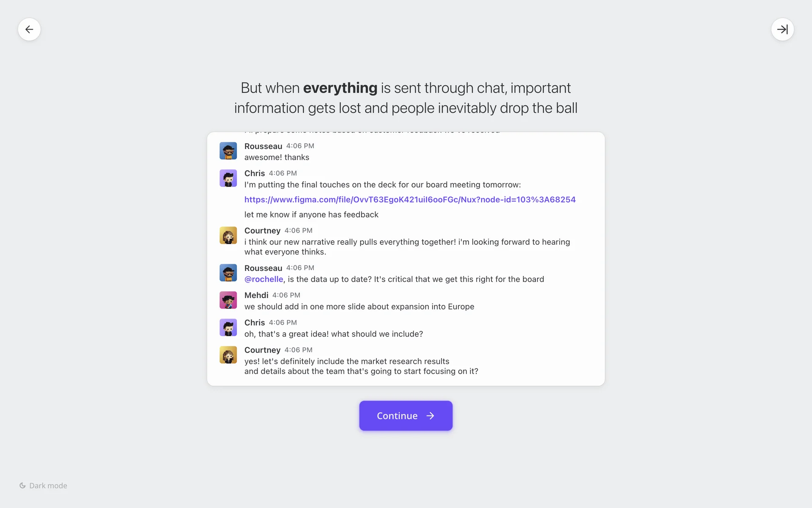This screenshot has width=812, height=508.
Task: Click Chris's avatar beside the board deck message
Action: tap(228, 178)
